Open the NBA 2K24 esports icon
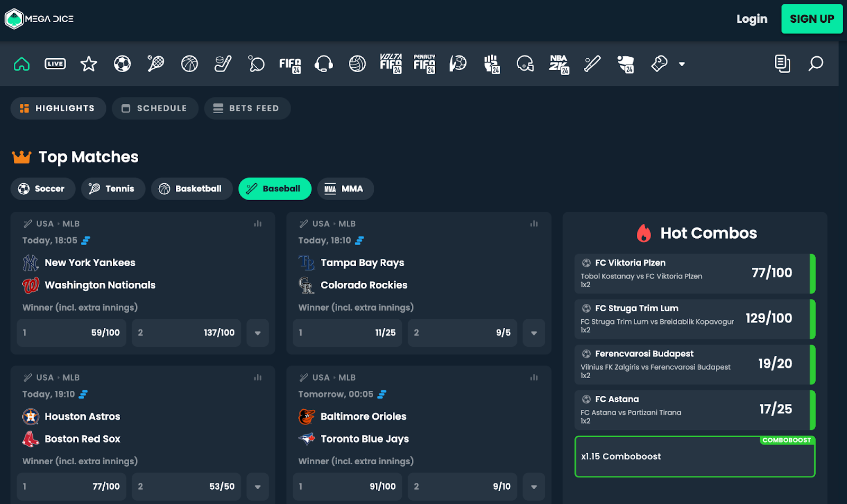847x504 pixels. [558, 64]
